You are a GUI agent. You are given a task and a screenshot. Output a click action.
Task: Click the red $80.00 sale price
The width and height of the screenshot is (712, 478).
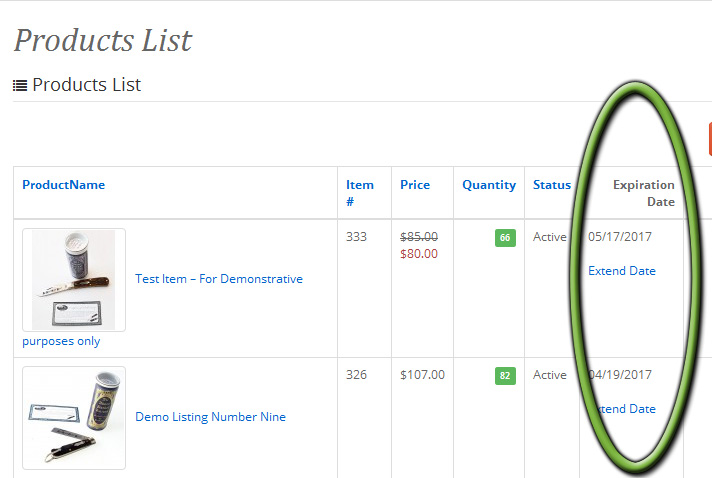click(x=419, y=254)
